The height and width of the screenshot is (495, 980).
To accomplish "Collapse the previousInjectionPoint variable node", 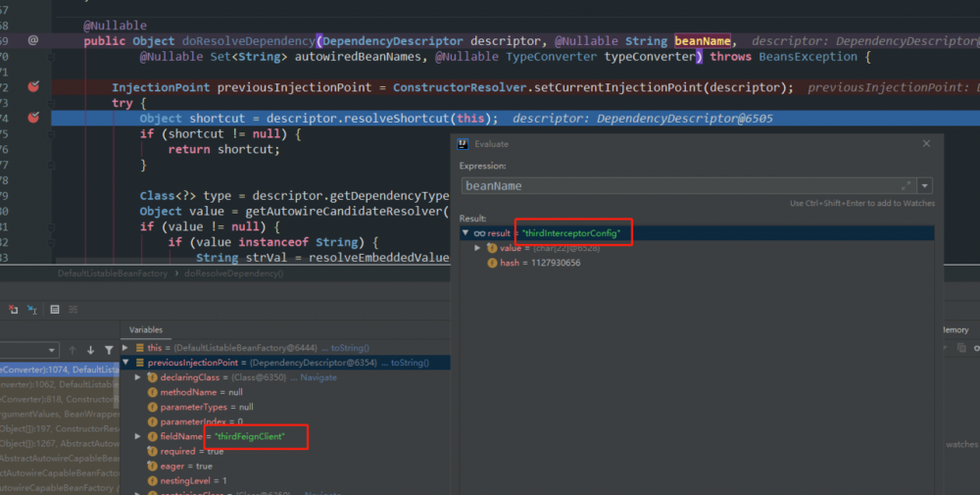I will point(125,363).
